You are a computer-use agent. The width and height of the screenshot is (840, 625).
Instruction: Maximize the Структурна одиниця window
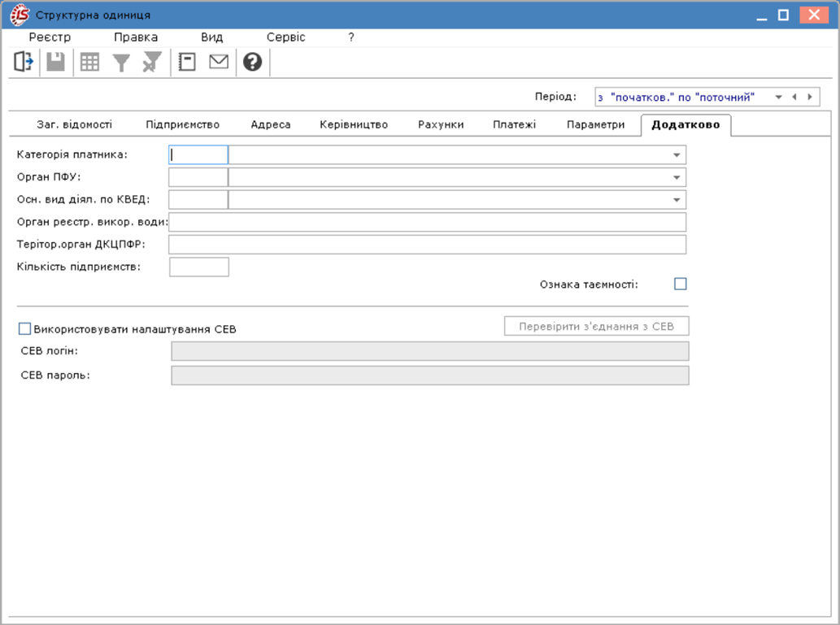point(783,15)
